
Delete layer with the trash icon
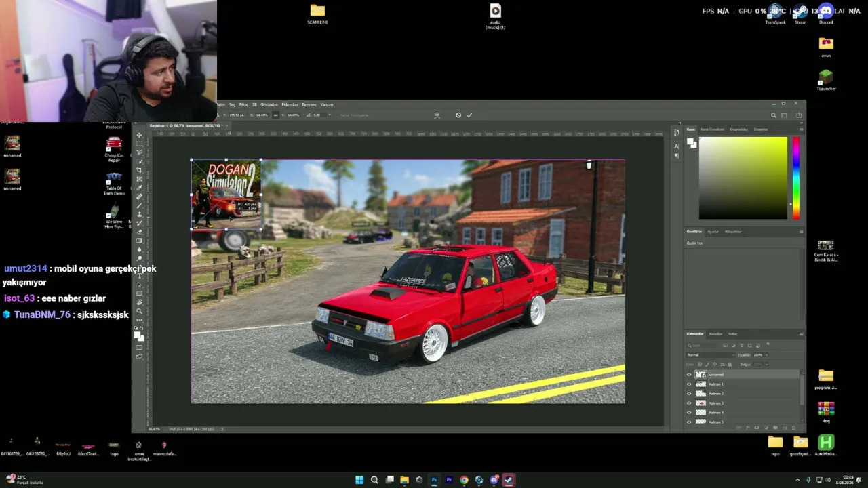(x=794, y=428)
